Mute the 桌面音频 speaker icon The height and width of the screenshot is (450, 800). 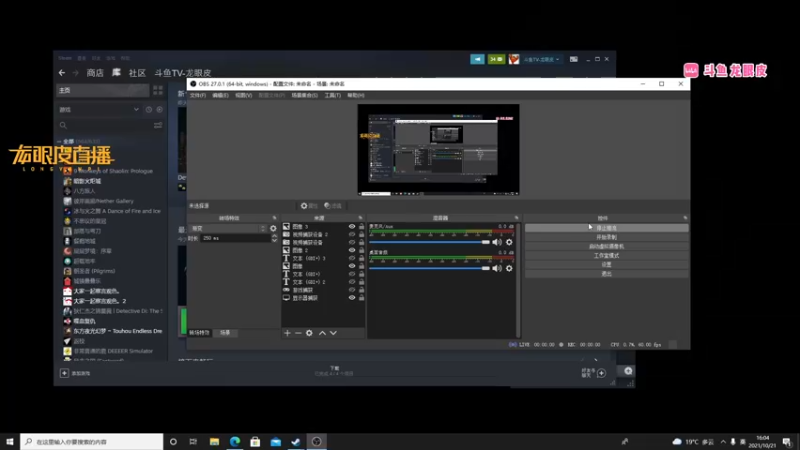point(497,268)
